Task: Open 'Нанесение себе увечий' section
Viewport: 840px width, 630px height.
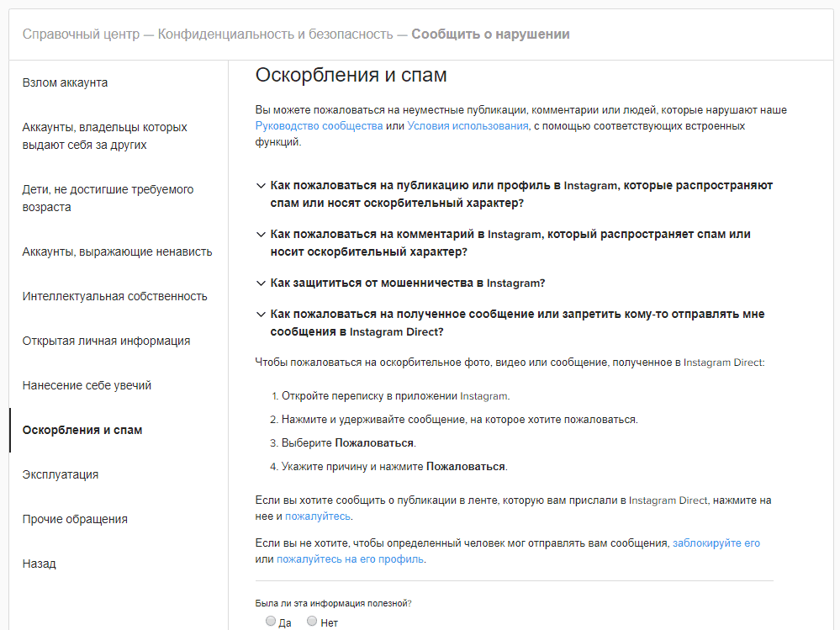Action: (87, 385)
